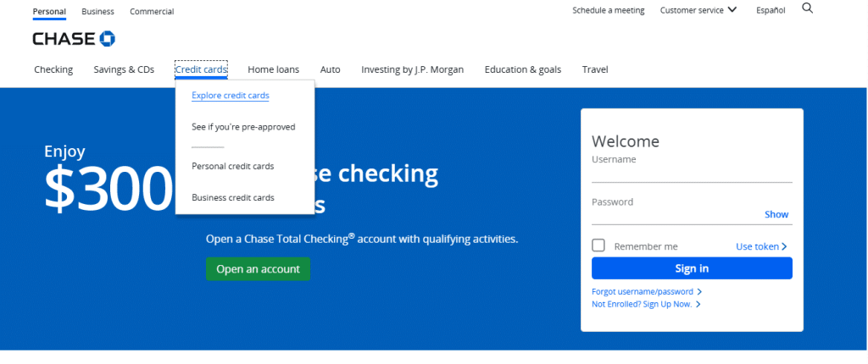Viewport: 868px width, 364px height.
Task: Open Personal credit cards option
Action: coord(233,166)
